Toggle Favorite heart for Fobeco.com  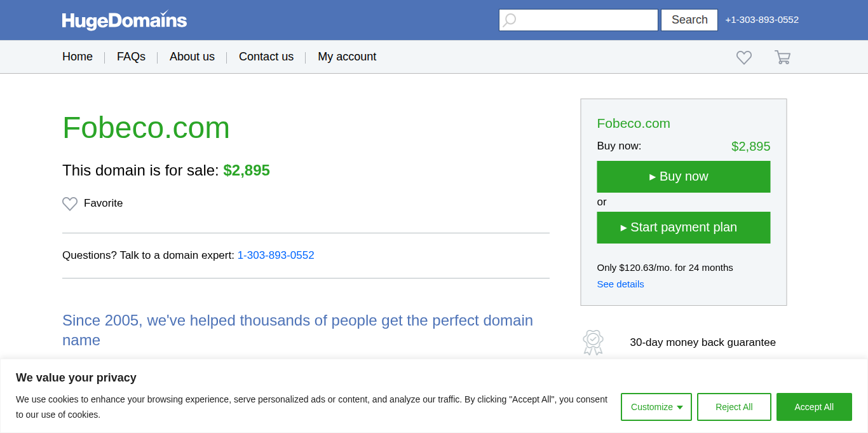pyautogui.click(x=70, y=203)
